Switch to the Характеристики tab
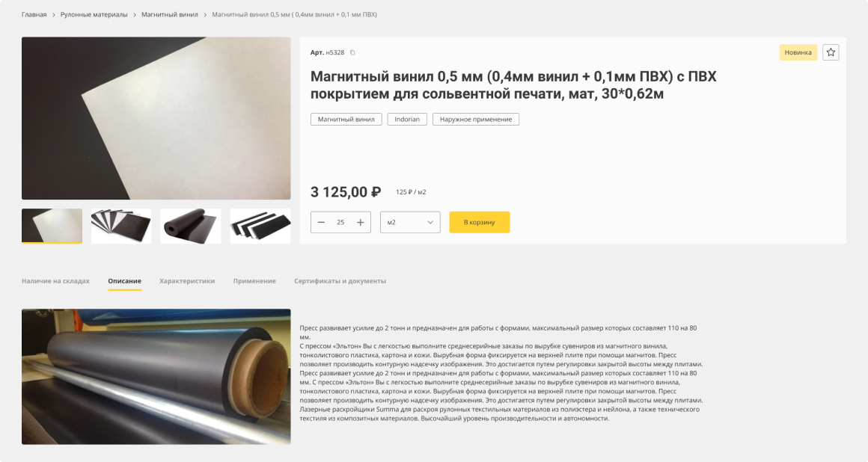 click(187, 281)
